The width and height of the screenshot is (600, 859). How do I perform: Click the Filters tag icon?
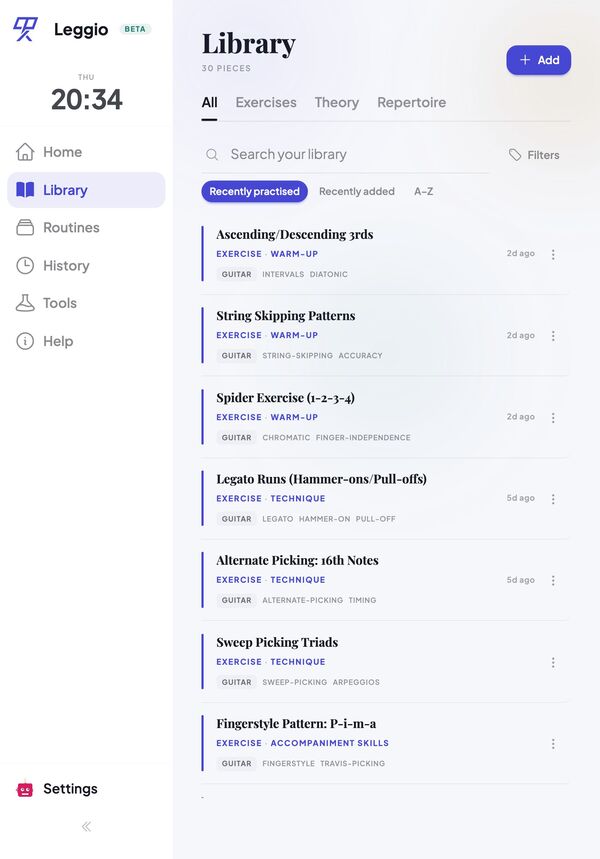(x=515, y=155)
